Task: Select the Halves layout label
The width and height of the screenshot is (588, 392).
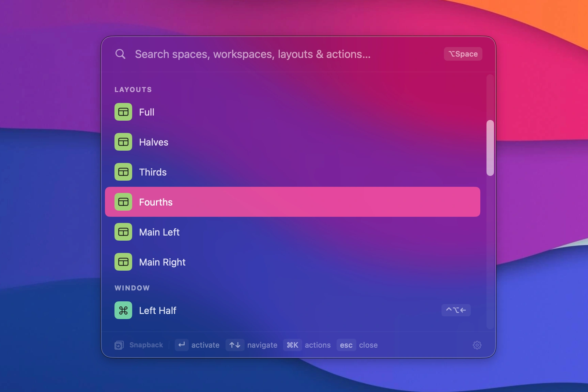Action: point(154,142)
